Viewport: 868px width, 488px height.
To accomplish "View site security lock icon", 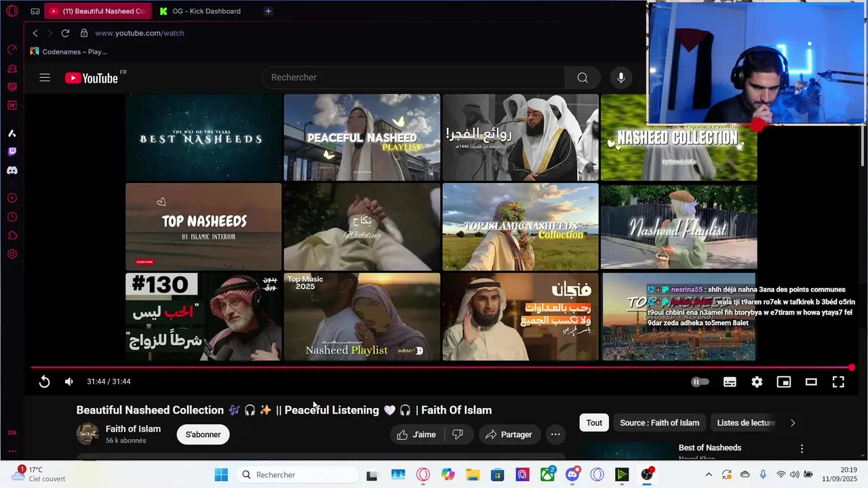I will coord(84,33).
